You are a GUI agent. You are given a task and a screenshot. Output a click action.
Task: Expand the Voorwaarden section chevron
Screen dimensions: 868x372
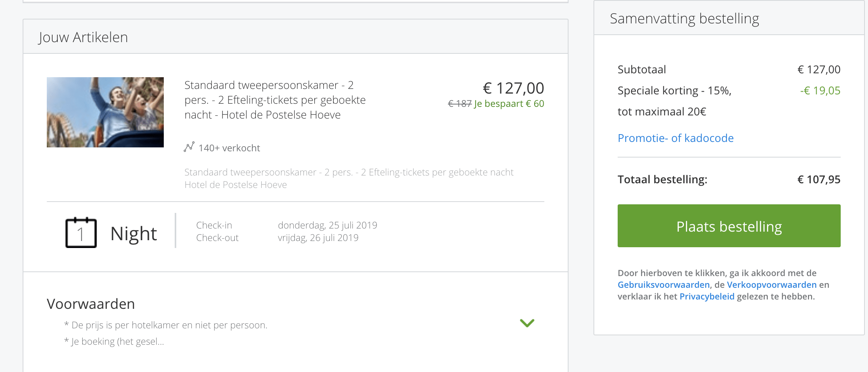pyautogui.click(x=527, y=323)
